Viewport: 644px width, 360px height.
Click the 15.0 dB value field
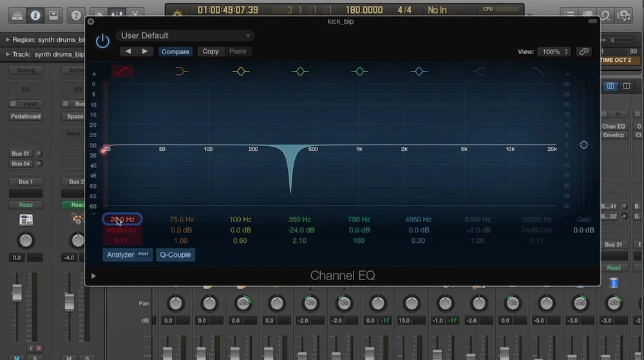point(404,321)
